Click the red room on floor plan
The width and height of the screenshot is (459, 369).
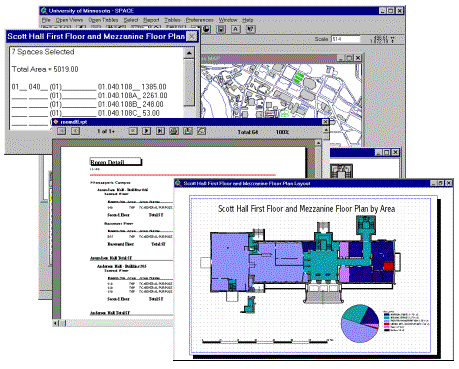pos(389,266)
